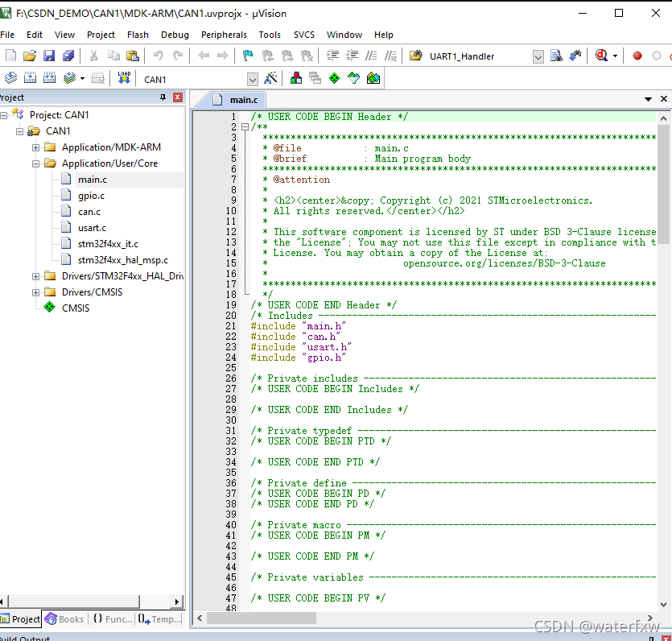Pin the Project panel with the pushpin
Screen dimensions: 672x641
pyautogui.click(x=163, y=97)
